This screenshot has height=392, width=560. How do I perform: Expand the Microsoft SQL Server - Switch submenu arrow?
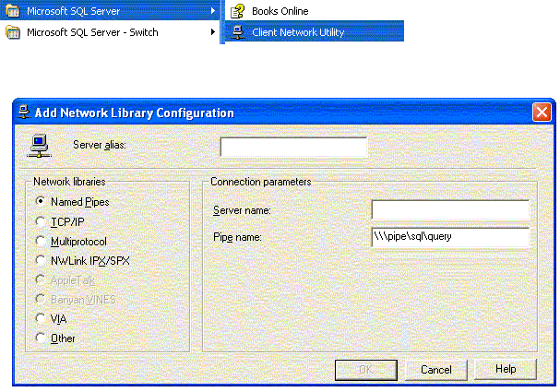coord(213,32)
